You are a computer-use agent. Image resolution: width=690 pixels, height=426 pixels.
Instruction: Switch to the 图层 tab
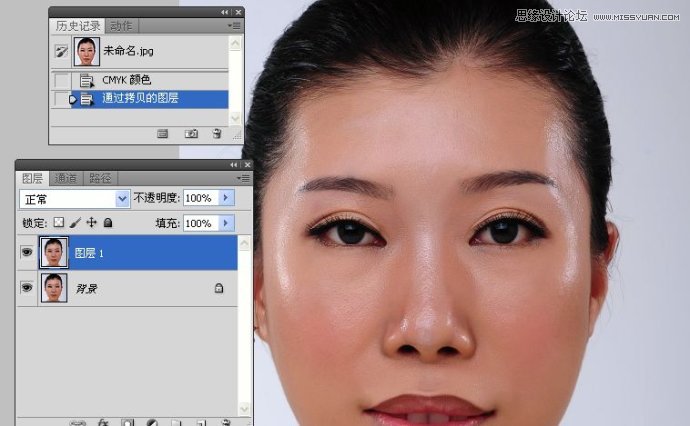click(x=32, y=178)
